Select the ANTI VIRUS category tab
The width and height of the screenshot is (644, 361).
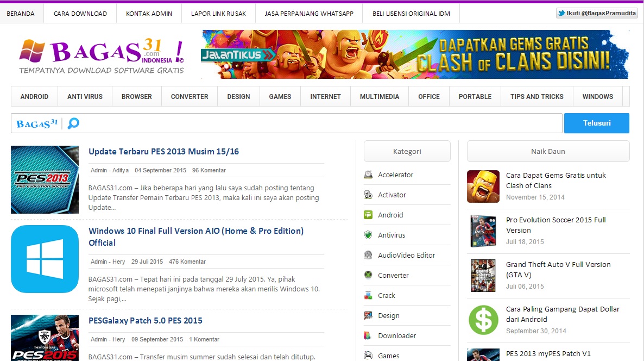tap(85, 97)
